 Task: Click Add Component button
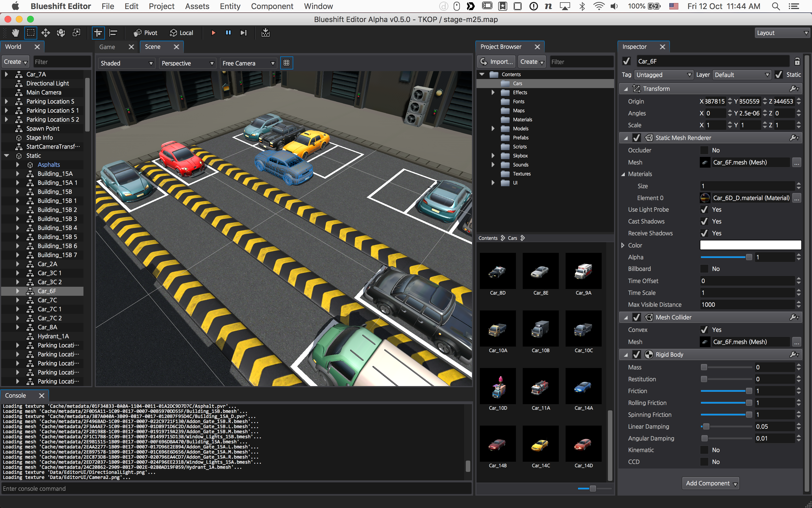[711, 483]
